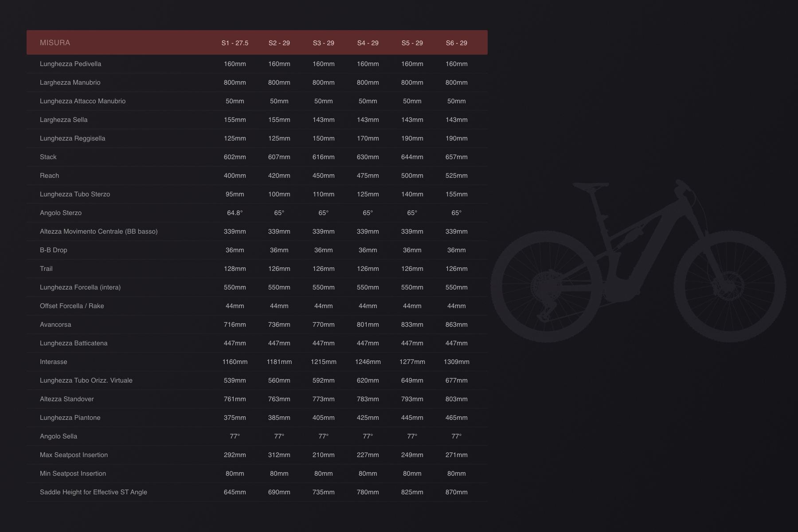Select the 525mm Reach value

[x=456, y=176]
